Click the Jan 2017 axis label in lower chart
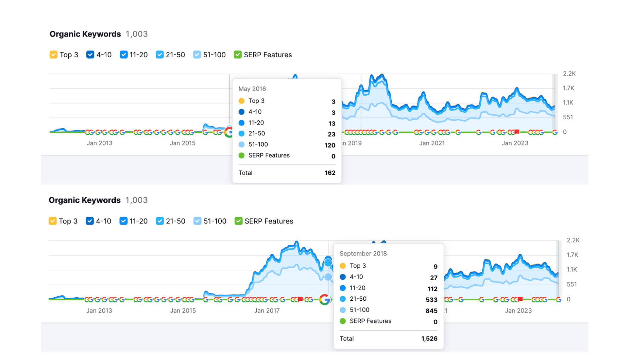 point(267,311)
